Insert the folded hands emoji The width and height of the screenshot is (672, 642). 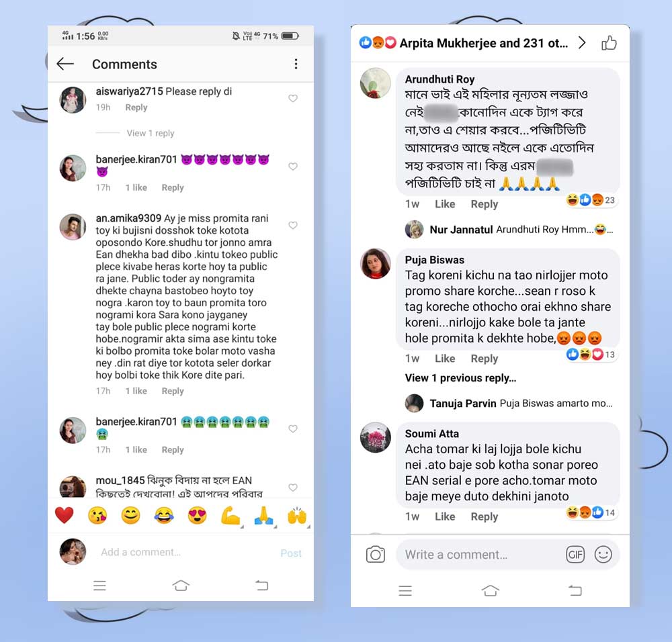263,515
